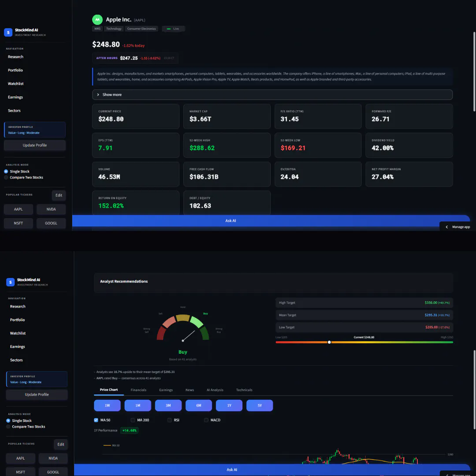This screenshot has height=476, width=476.
Task: Click Update Profile beside Analyst Recommendations
Action: [x=37, y=394]
